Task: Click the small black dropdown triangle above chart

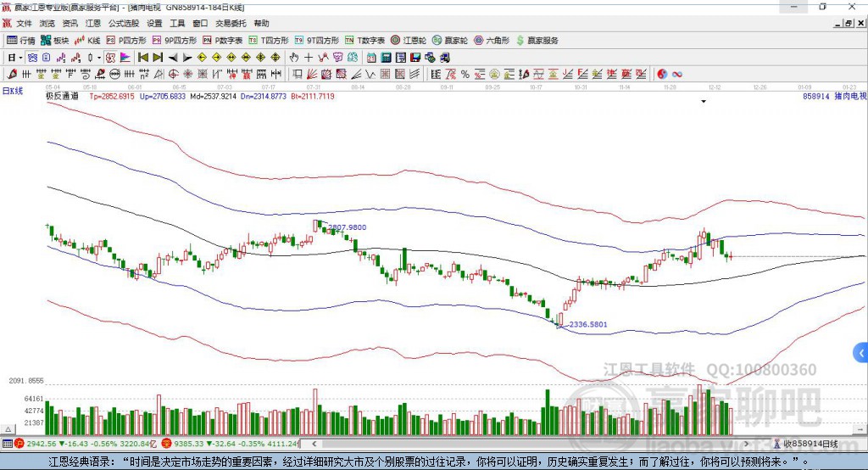Action: (704, 102)
